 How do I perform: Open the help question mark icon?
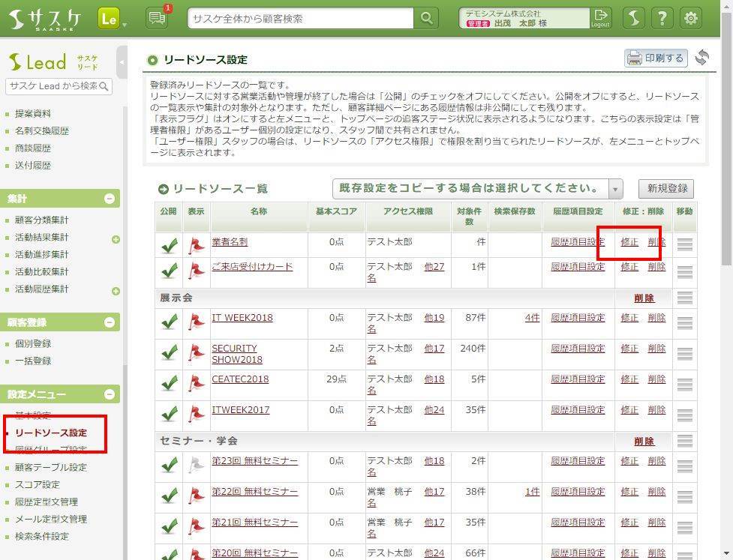pos(662,18)
